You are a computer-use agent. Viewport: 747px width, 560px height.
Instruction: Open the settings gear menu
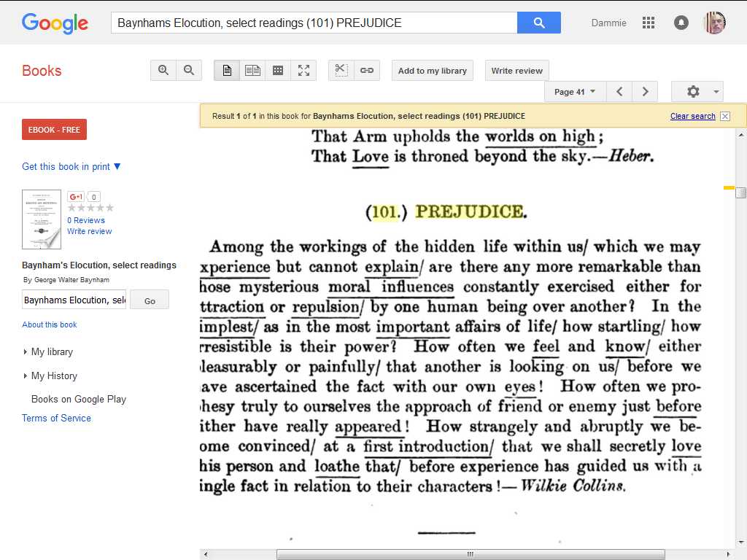coord(697,91)
